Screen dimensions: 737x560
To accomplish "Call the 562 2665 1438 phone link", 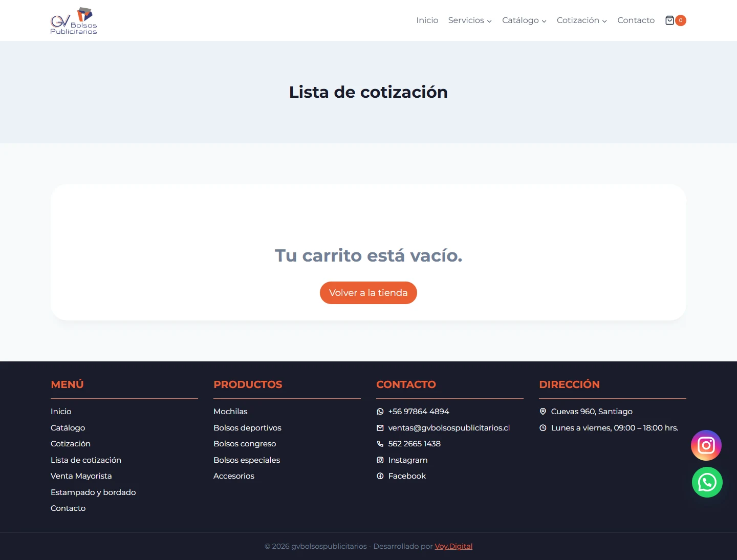I will 415,444.
